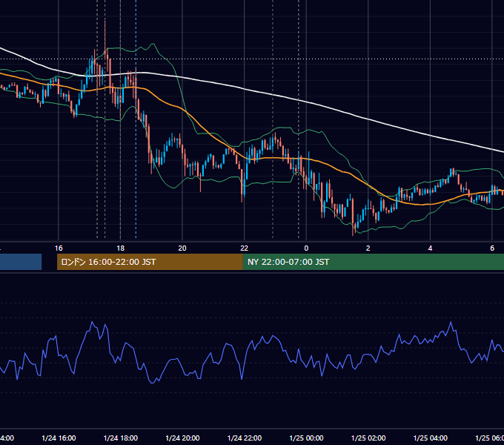Click the ロンドン 16:00-22:00 JST session bar
Viewport: 504px width, 445px height.
[x=150, y=262]
